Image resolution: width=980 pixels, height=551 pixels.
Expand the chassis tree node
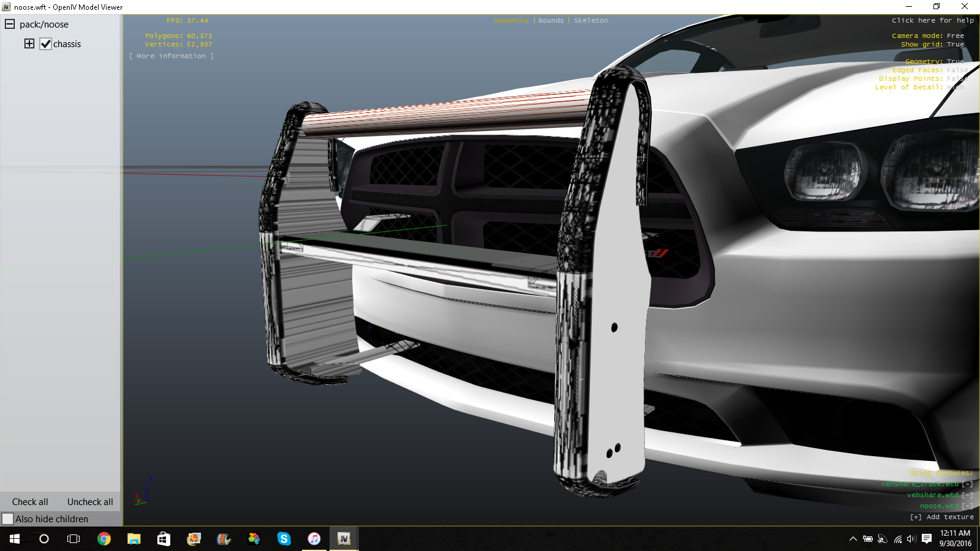point(29,43)
